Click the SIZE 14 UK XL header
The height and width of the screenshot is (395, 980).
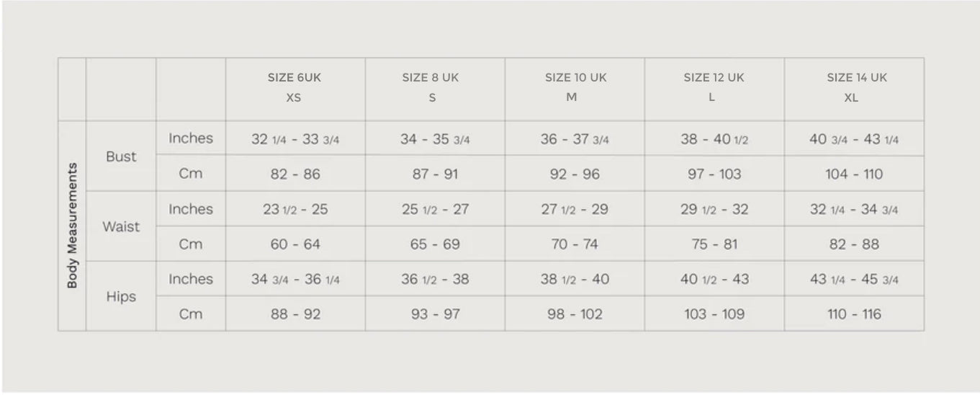click(x=855, y=88)
